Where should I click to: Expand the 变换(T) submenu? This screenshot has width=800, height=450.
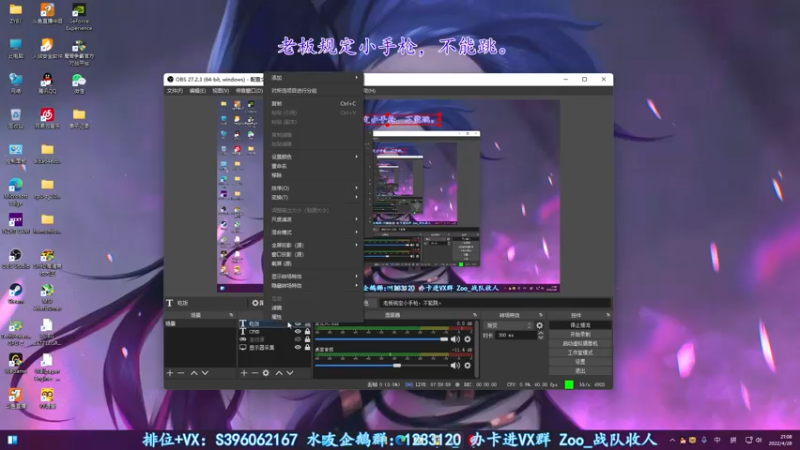click(x=313, y=197)
